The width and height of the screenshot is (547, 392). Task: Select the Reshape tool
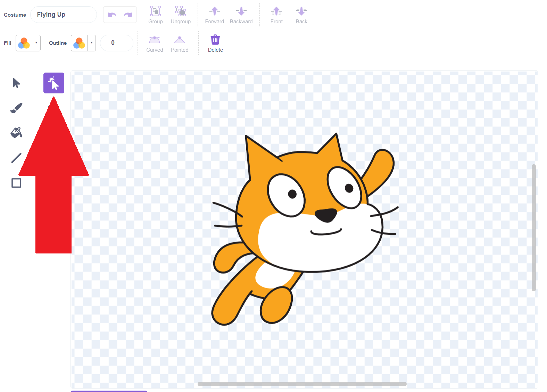click(54, 83)
